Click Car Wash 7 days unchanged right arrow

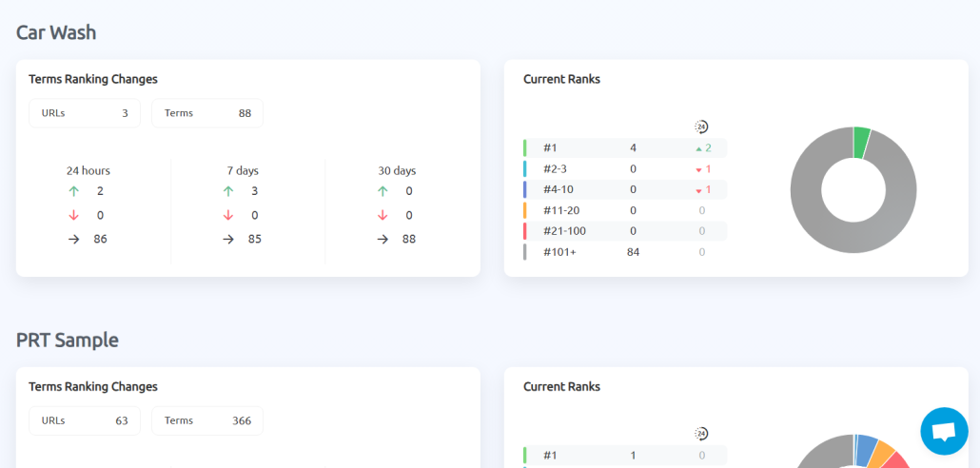coord(228,239)
